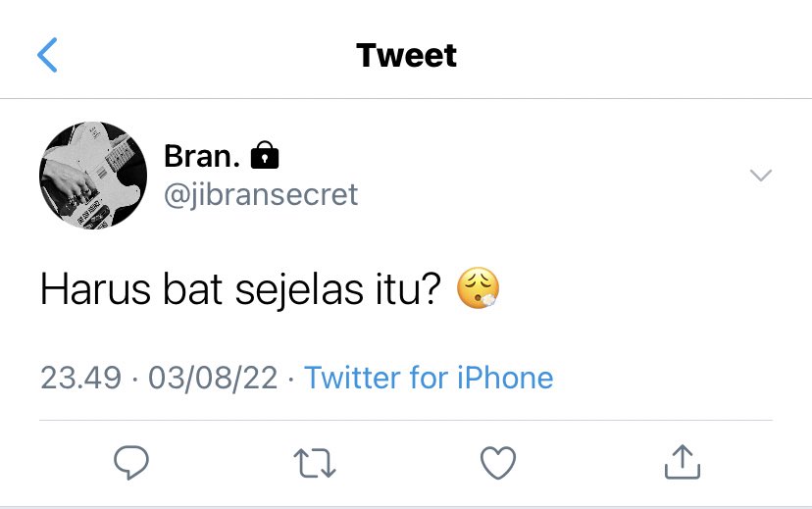Like the tweet with the heart icon
This screenshot has height=509, width=812.
pyautogui.click(x=498, y=462)
